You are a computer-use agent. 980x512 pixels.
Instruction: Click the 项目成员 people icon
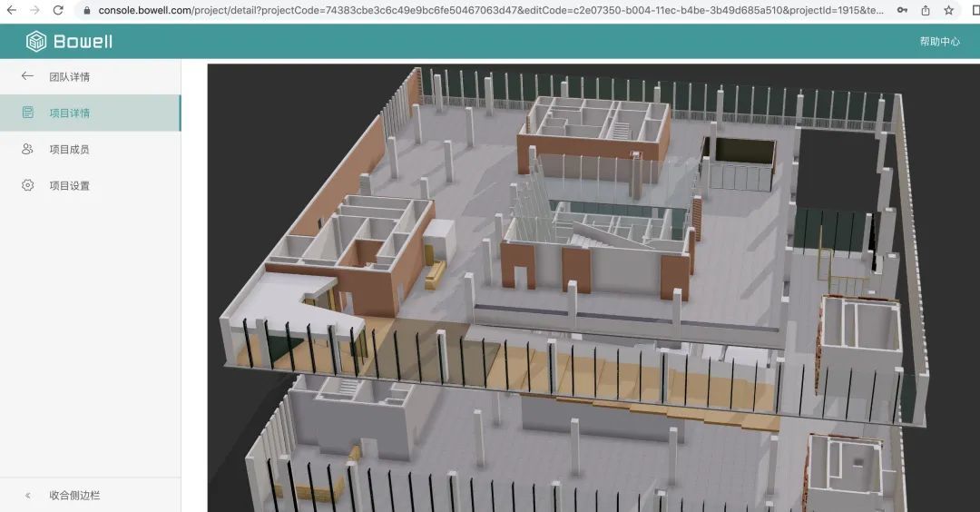[27, 149]
